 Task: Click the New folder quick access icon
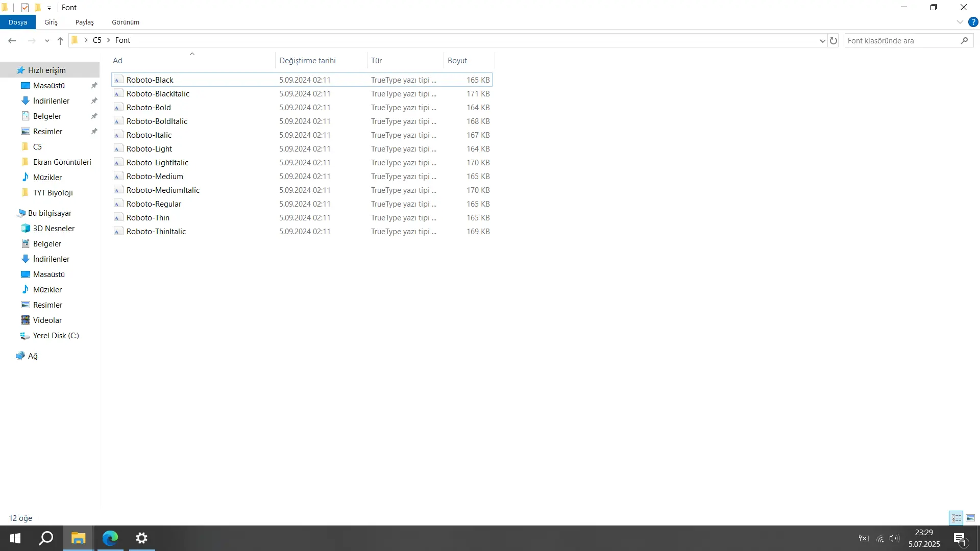tap(38, 8)
